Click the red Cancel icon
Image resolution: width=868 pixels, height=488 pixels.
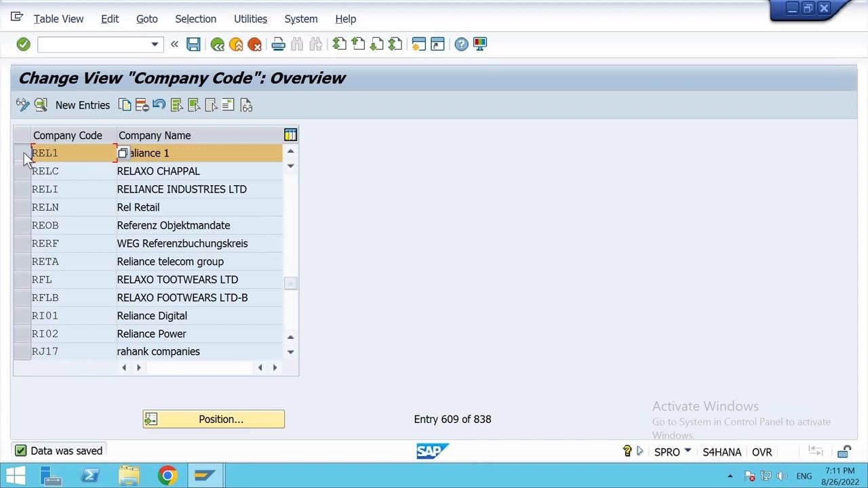point(254,44)
